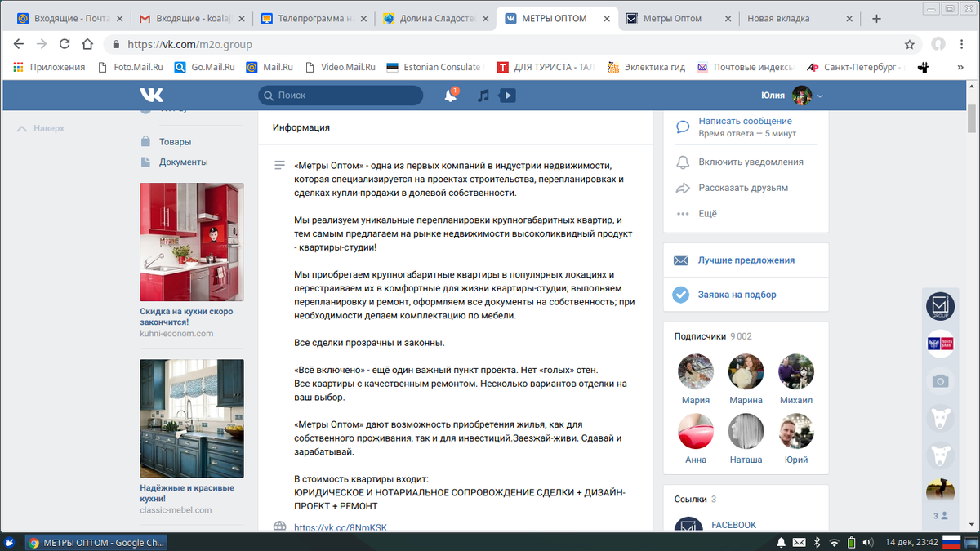Open the blue kitchen ad image
This screenshot has width=980, height=551.
click(192, 419)
